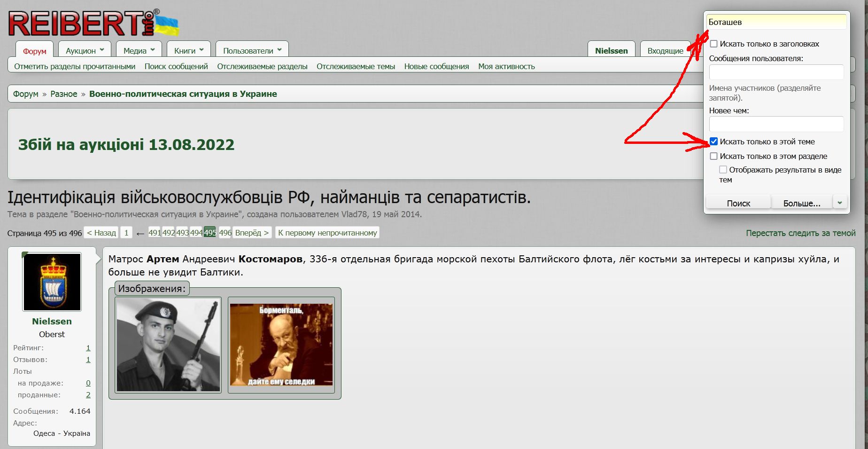Viewport: 868px width, 449px height.
Task: Click the Поиск search button
Action: (x=738, y=203)
